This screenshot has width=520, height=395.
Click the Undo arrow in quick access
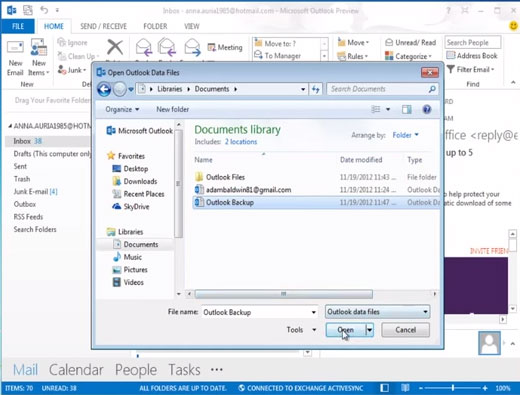point(44,10)
